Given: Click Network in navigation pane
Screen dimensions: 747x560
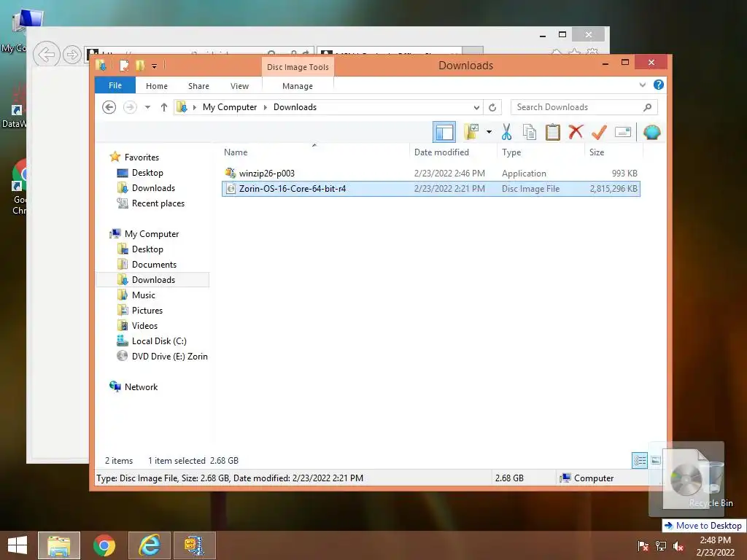Looking at the screenshot, I should 141,386.
